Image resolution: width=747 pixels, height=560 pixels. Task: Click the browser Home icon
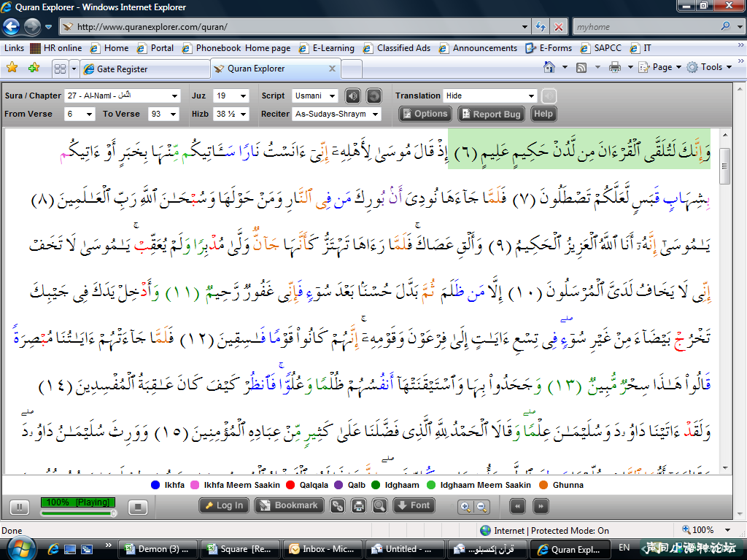pyautogui.click(x=549, y=67)
